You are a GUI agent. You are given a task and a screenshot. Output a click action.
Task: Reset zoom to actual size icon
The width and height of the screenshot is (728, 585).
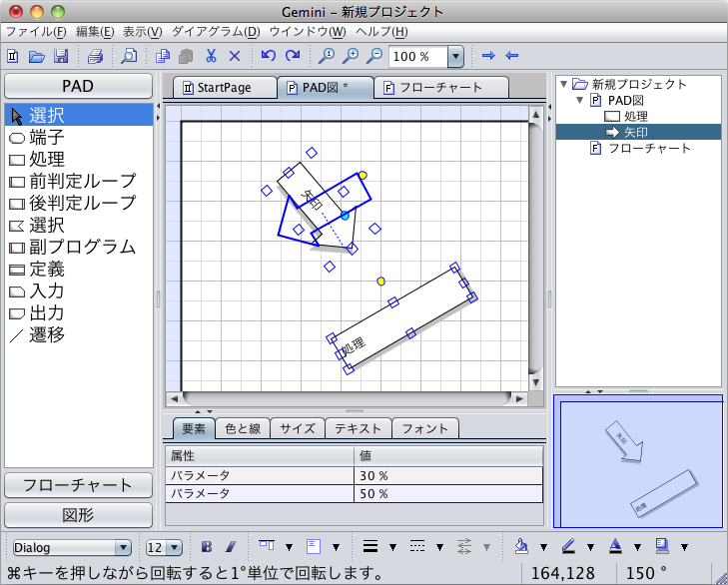327,56
